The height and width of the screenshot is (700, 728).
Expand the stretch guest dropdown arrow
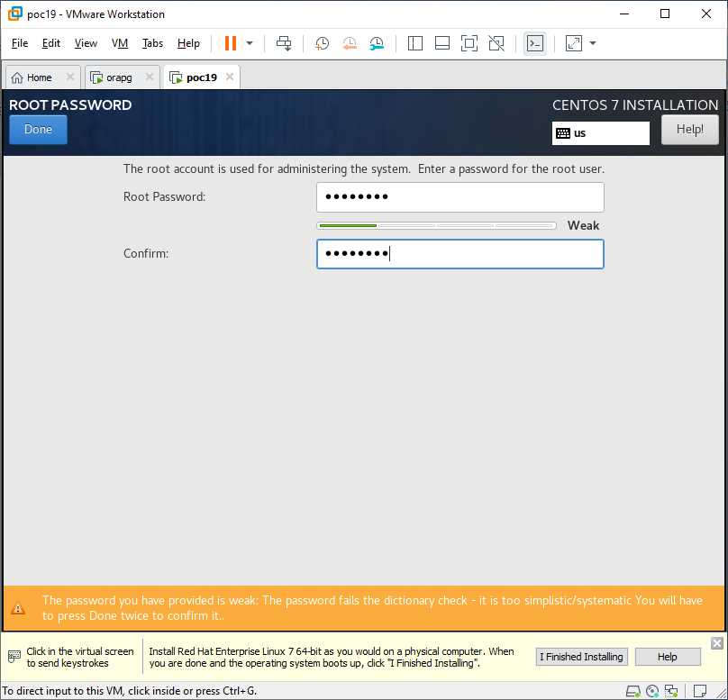pos(593,43)
